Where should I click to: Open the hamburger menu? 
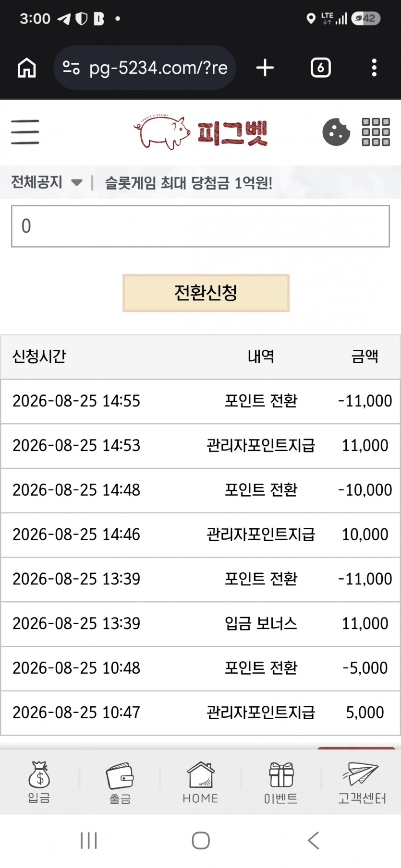tap(25, 132)
